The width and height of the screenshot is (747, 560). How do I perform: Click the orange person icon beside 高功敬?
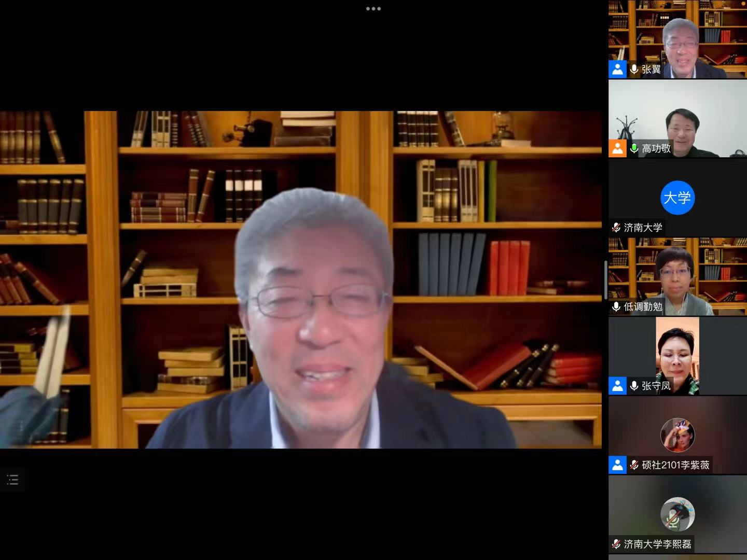pos(617,148)
